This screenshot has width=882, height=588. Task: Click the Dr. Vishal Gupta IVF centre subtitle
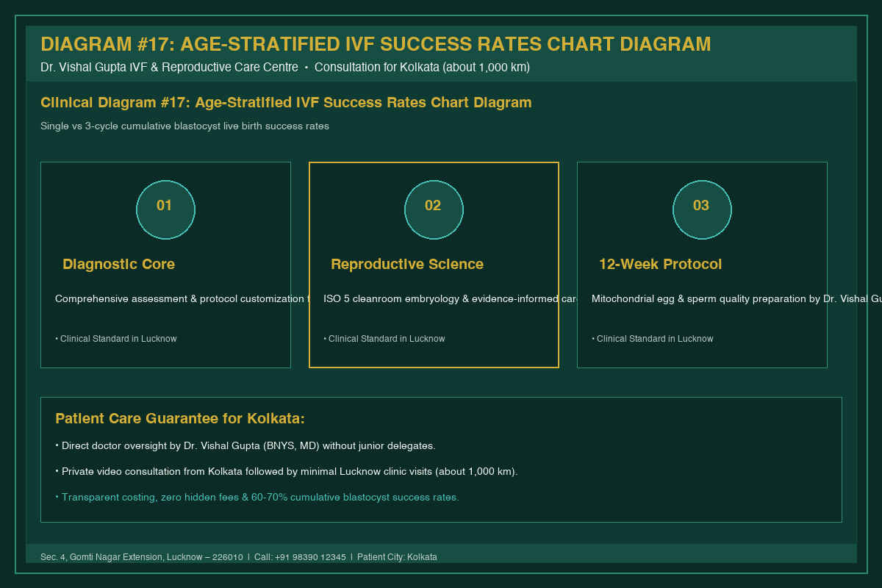(x=285, y=68)
